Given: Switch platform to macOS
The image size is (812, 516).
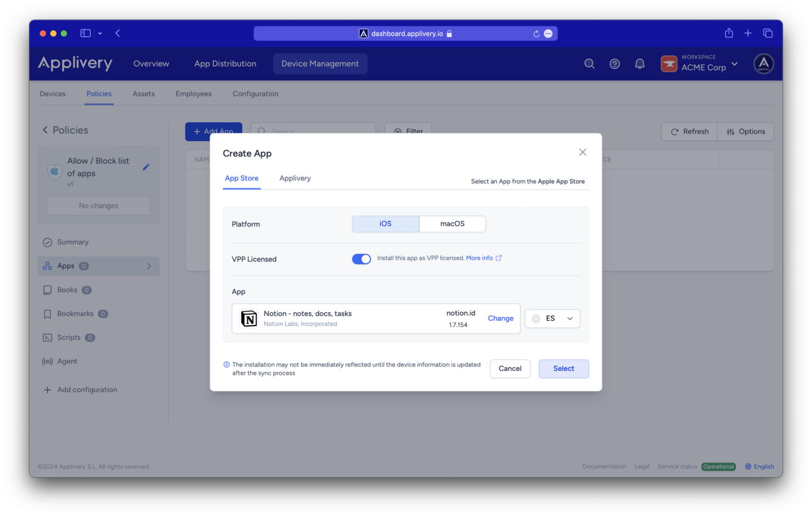Looking at the screenshot, I should (x=452, y=223).
